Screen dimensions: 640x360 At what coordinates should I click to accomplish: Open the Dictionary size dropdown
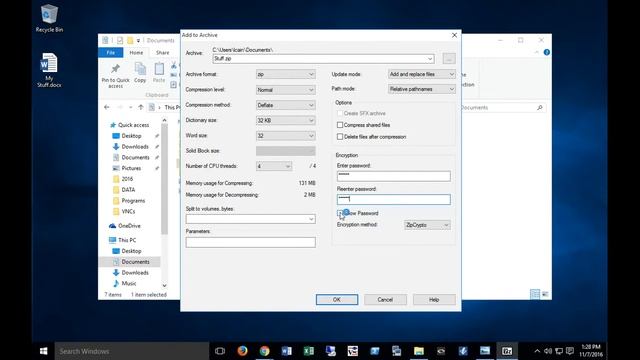[286, 120]
